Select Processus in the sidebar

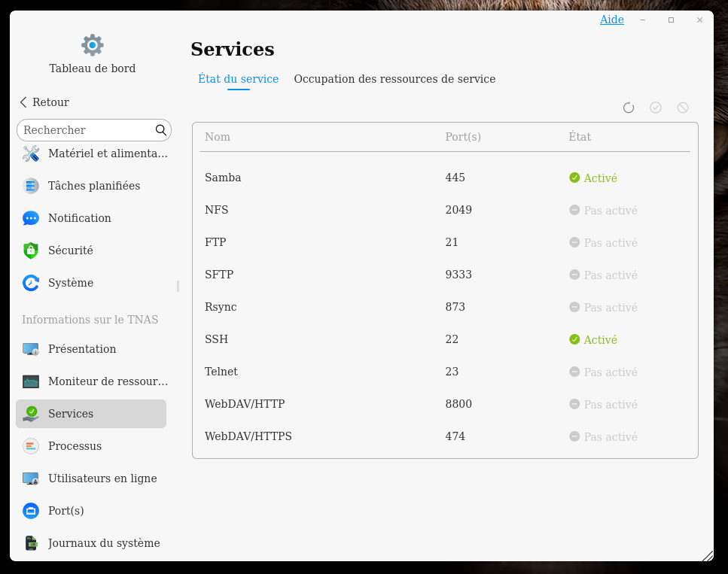pos(75,446)
